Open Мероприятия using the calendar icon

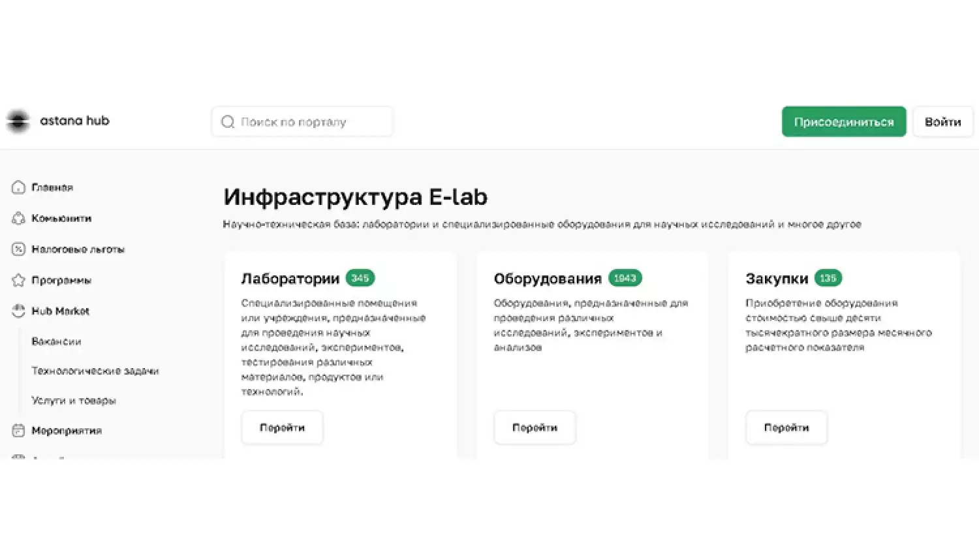(18, 430)
